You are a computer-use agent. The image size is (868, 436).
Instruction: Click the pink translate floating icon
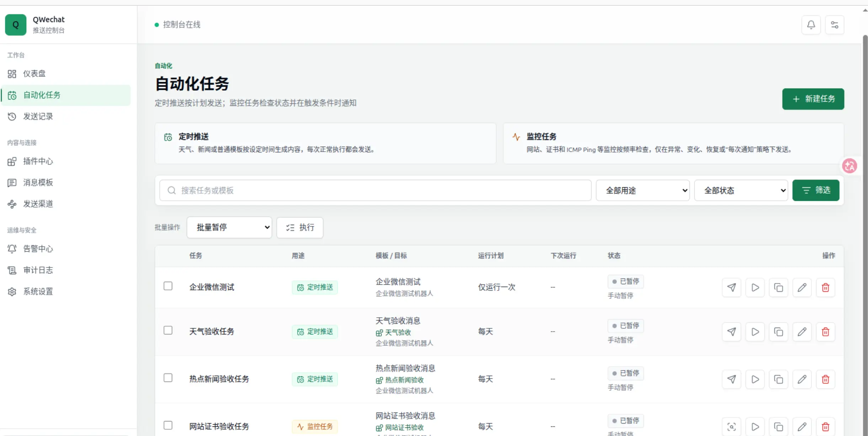(x=850, y=166)
